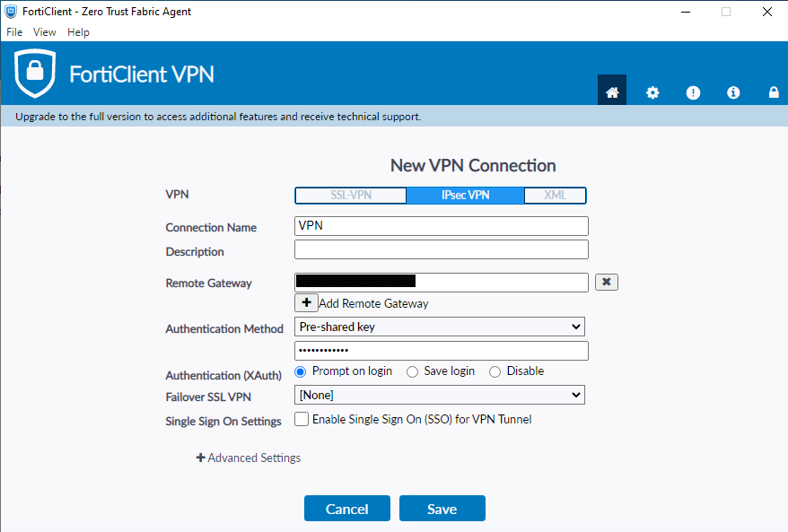Switch to SSL-VPN tab
This screenshot has height=532, width=788.
(x=351, y=196)
